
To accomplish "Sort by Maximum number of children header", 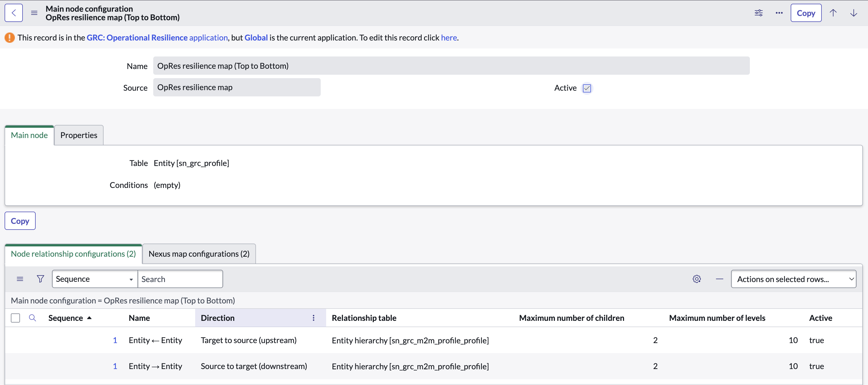I will point(572,318).
